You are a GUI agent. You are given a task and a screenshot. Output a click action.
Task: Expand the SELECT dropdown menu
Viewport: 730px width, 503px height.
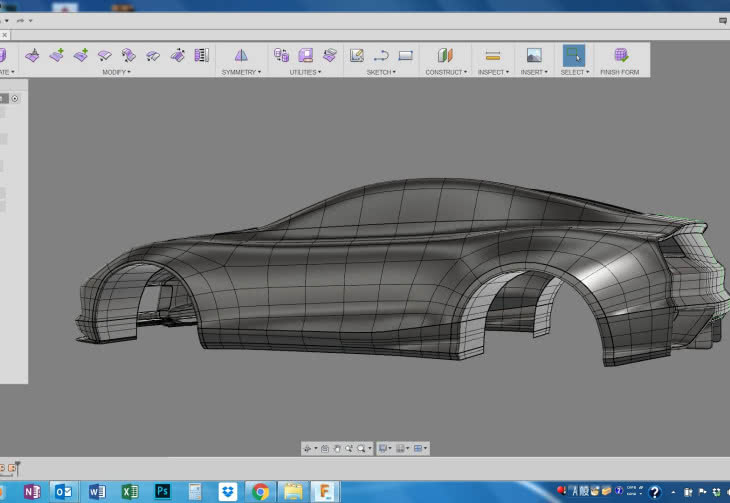pyautogui.click(x=575, y=72)
